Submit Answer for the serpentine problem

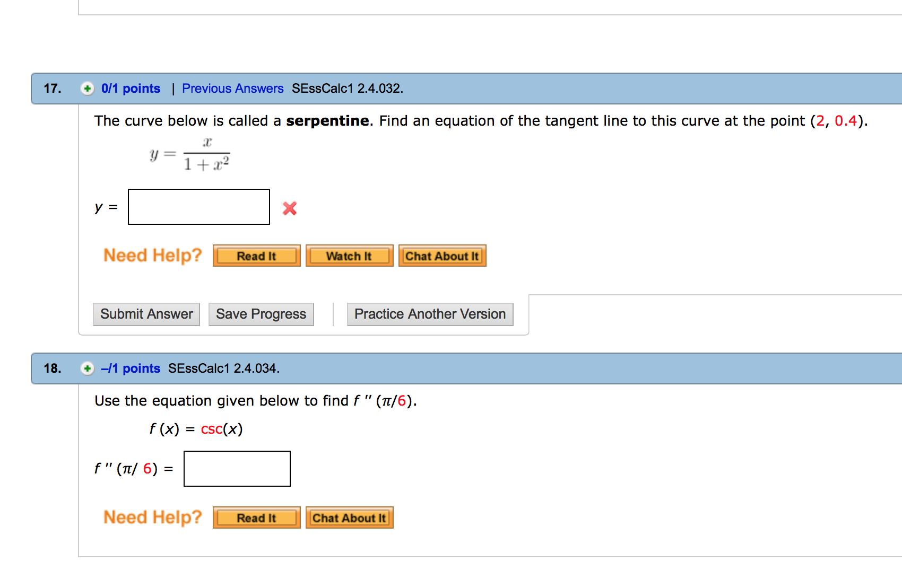(x=146, y=314)
